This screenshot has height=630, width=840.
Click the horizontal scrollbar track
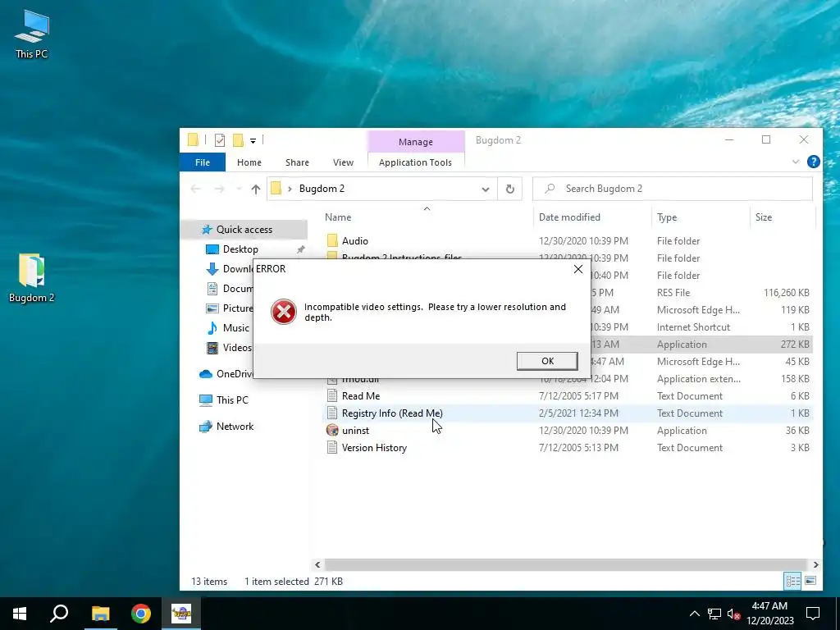(566, 564)
